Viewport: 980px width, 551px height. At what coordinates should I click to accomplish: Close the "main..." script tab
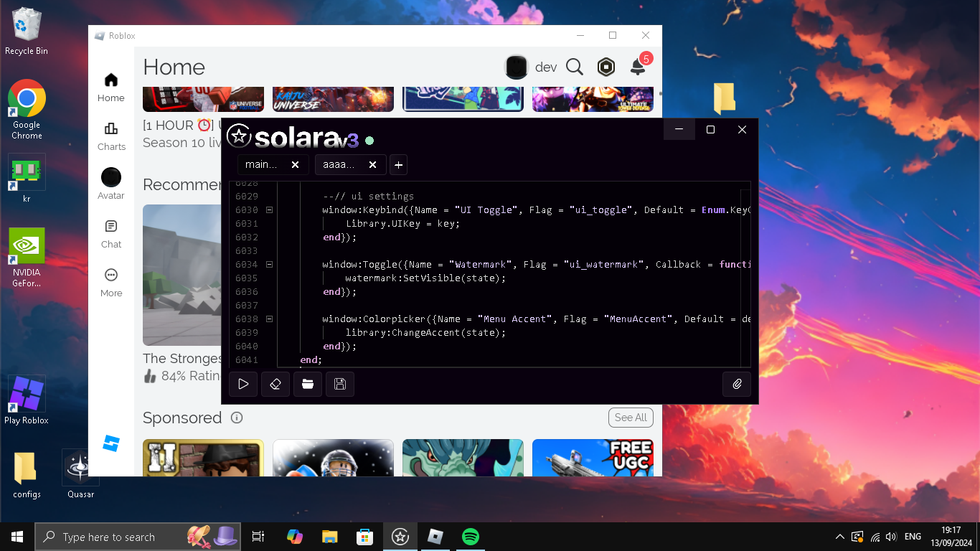[x=295, y=165]
